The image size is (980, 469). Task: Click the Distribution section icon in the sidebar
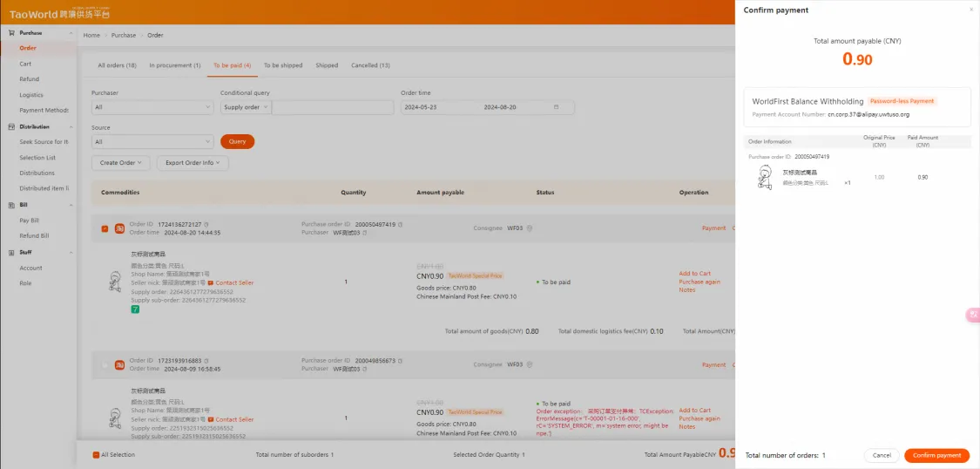click(x=12, y=126)
